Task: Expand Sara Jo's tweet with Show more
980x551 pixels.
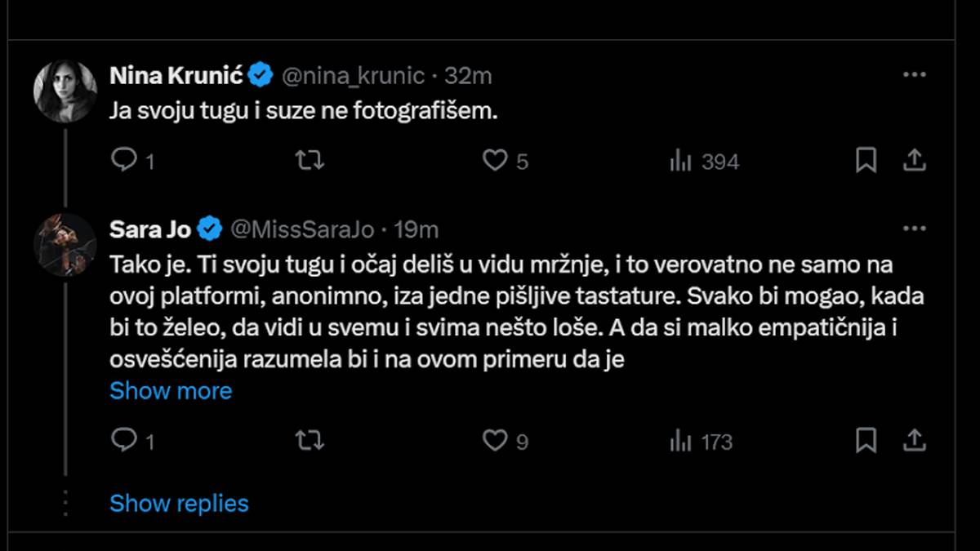Action: [171, 391]
